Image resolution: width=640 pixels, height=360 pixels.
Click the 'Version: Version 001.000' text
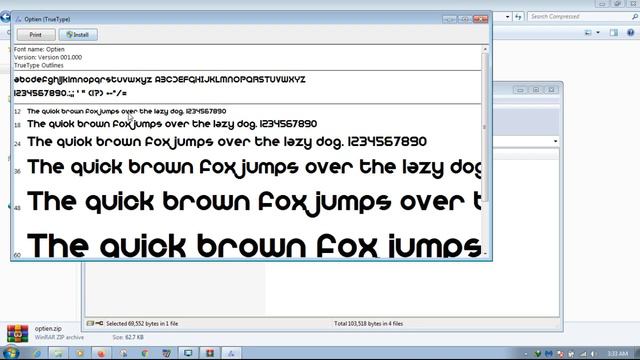[48, 57]
